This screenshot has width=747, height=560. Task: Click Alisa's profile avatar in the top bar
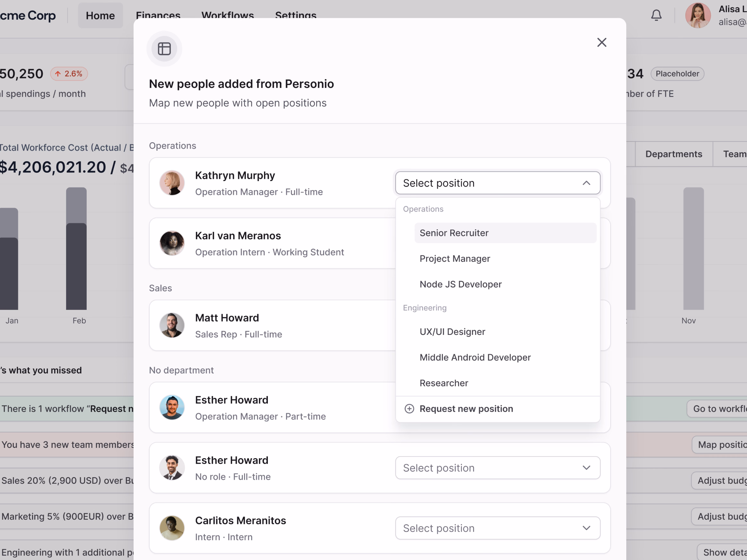(698, 15)
